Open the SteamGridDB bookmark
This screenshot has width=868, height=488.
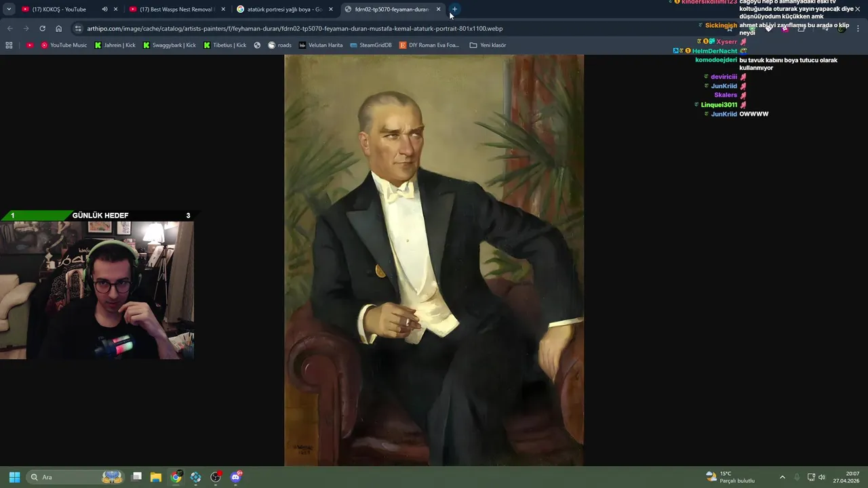tap(371, 45)
